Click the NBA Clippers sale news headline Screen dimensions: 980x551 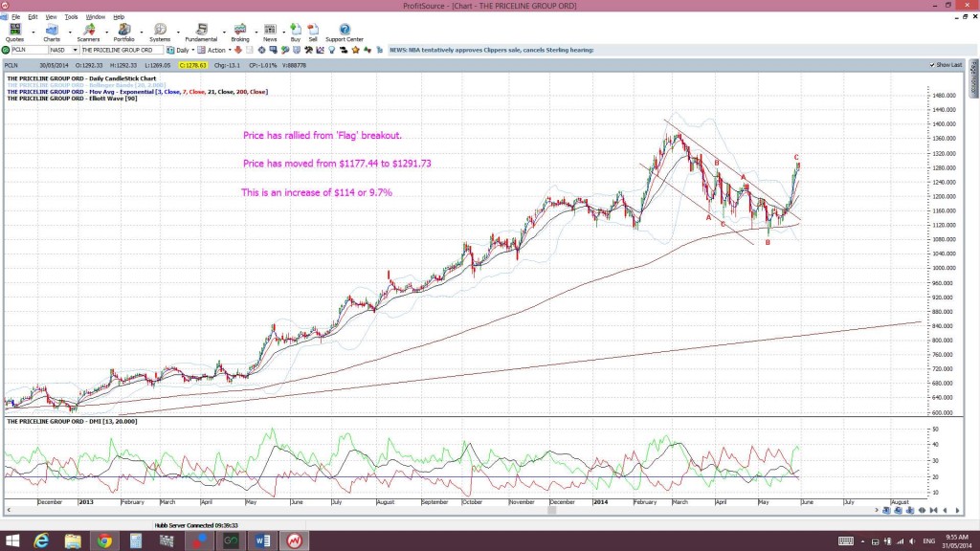pyautogui.click(x=491, y=50)
